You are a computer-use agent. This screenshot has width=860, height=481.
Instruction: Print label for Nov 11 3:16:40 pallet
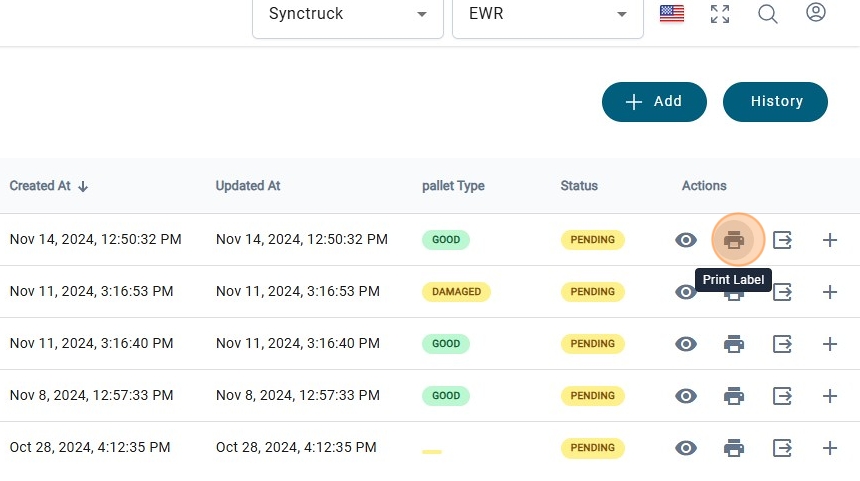734,344
